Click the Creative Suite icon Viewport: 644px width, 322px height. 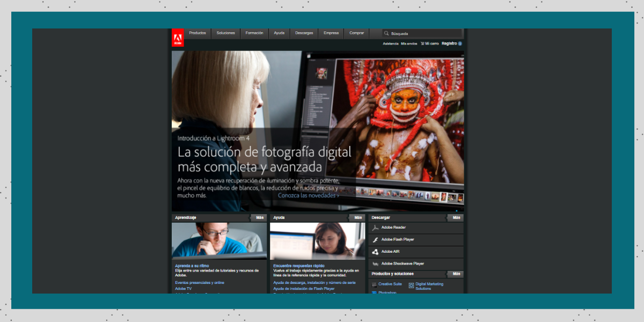[x=374, y=284]
